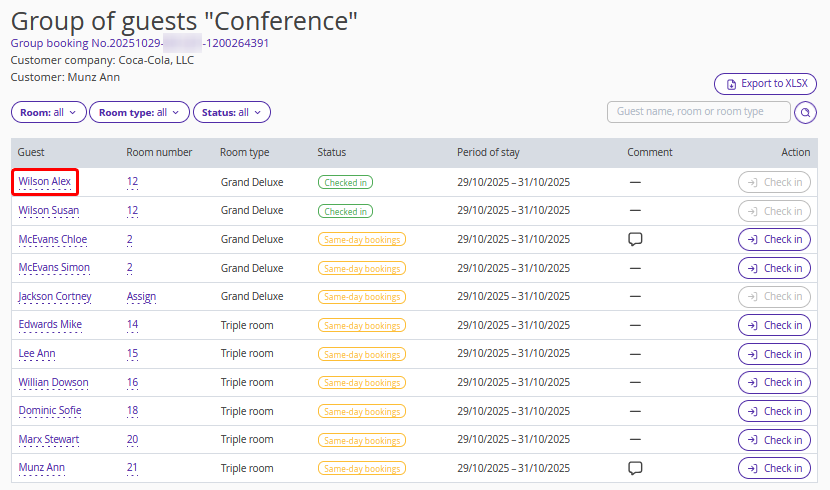Open guest profile Dominic Sofie
Screen dimensions: 830x490
[50, 411]
